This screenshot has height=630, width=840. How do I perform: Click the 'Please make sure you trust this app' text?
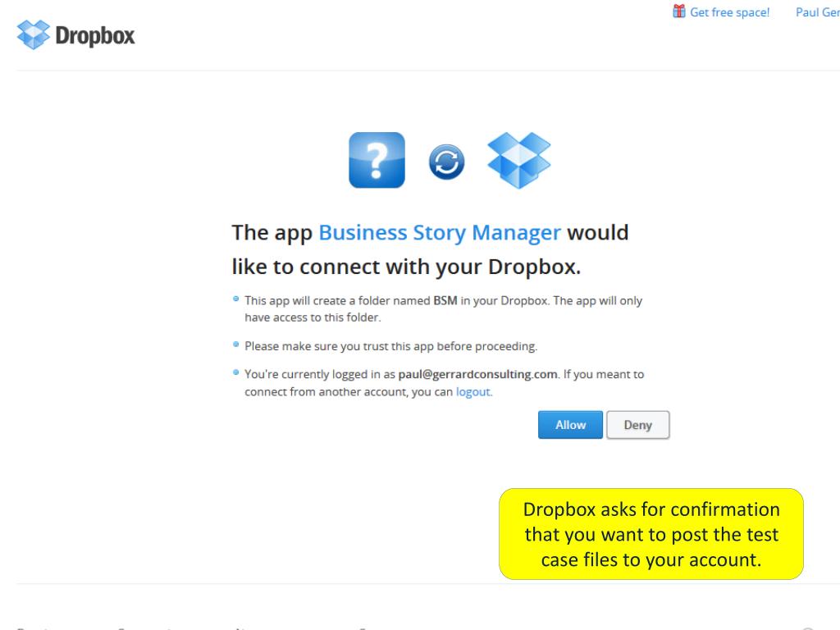click(x=390, y=346)
